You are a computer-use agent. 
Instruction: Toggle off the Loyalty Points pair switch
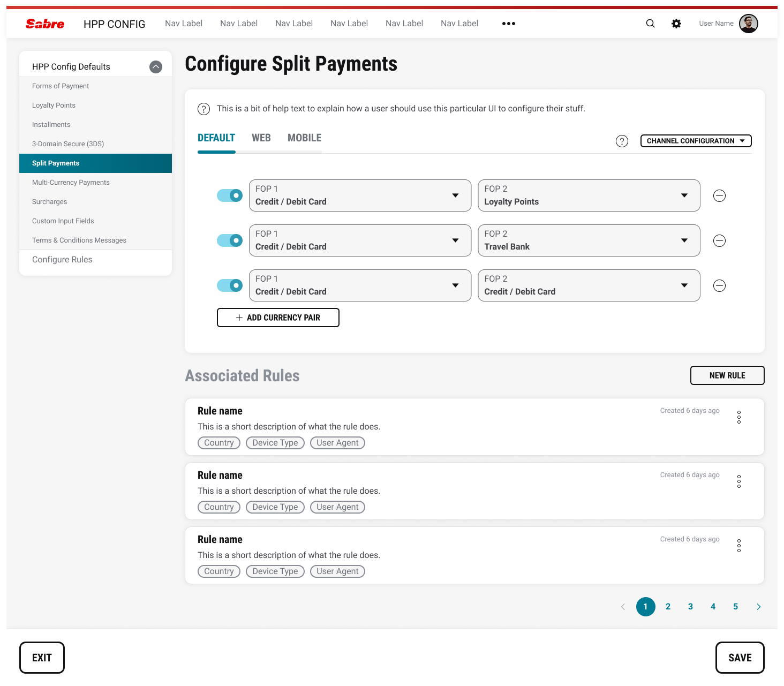pos(230,195)
